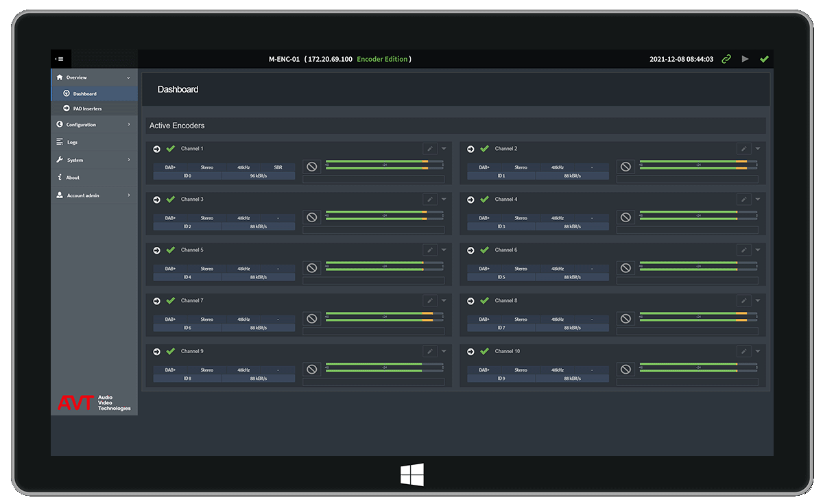Open the PAD Inserters page

coord(87,108)
